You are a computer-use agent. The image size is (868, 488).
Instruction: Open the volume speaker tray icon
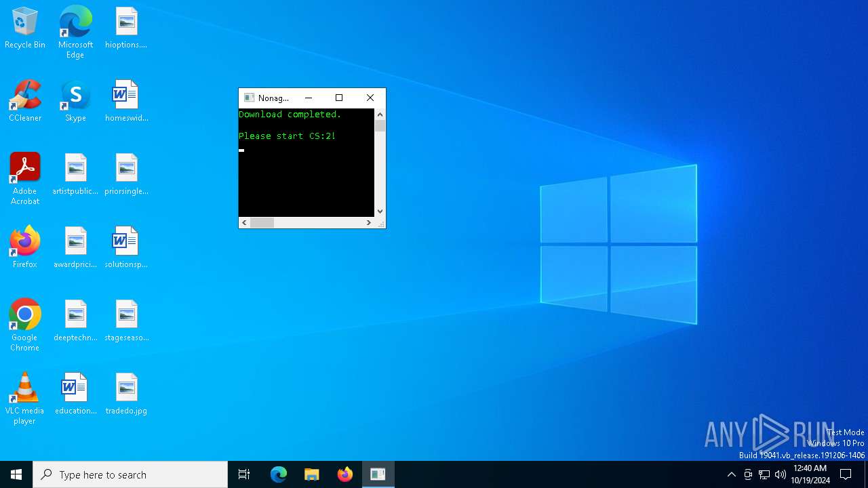point(781,474)
